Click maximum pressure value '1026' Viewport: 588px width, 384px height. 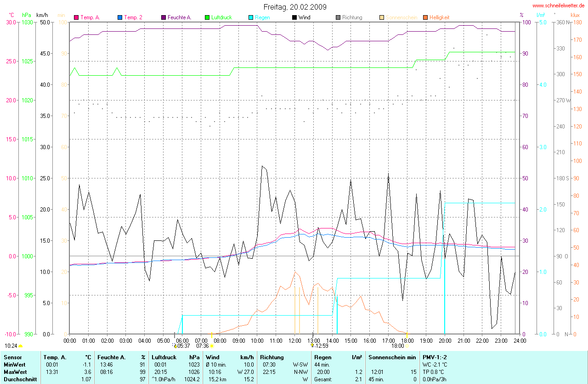[194, 372]
